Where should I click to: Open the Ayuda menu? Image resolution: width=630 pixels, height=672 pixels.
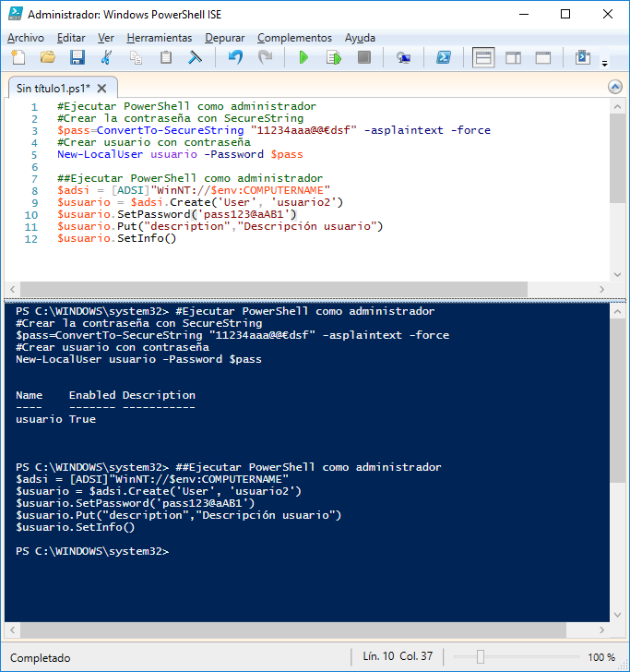tap(360, 38)
